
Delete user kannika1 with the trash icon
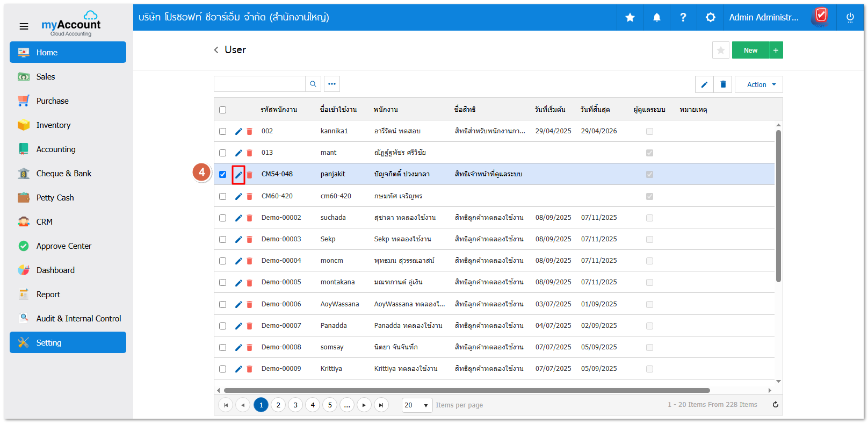(x=249, y=132)
